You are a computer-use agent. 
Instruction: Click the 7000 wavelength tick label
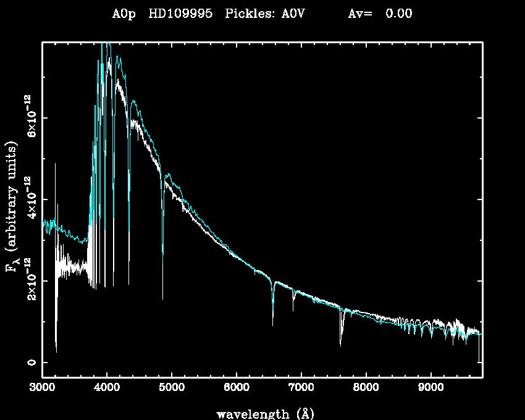pyautogui.click(x=301, y=388)
